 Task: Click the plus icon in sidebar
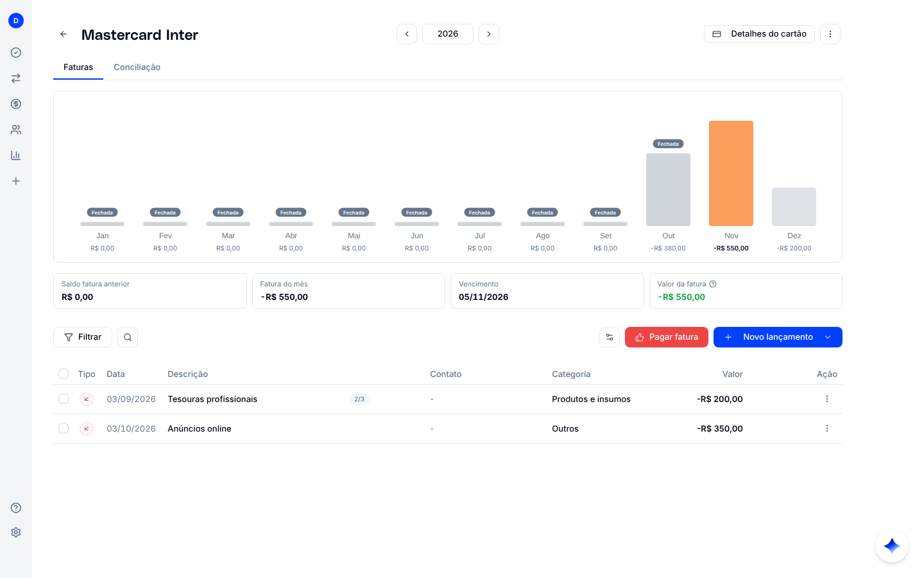coord(16,181)
